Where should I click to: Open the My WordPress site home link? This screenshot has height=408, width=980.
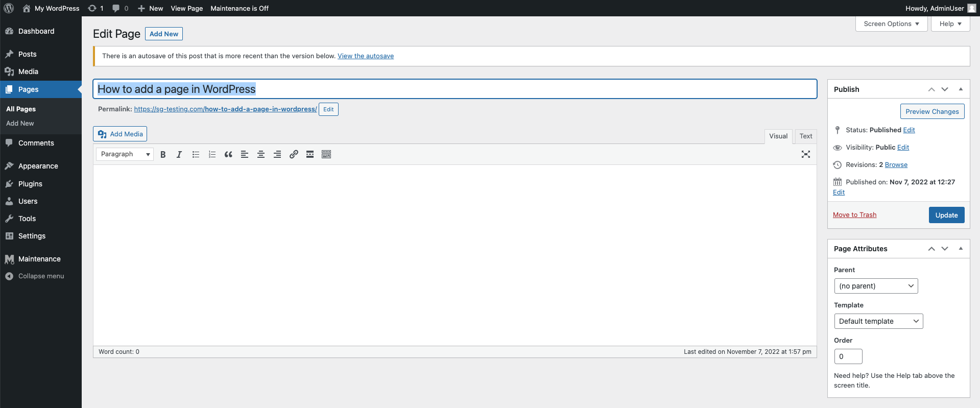coord(51,8)
